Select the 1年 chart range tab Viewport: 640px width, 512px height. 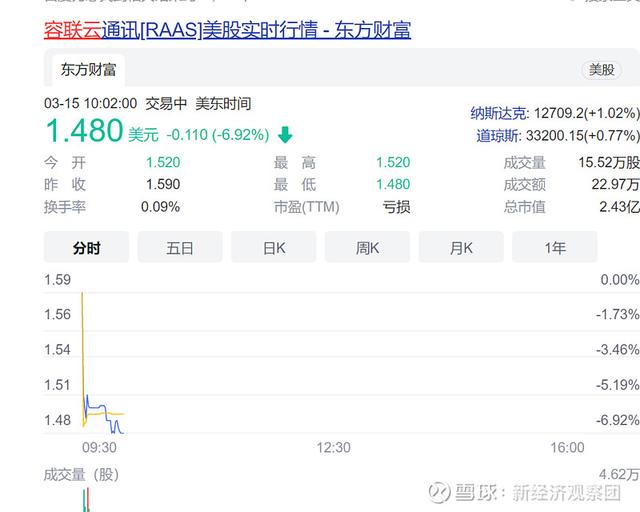[555, 247]
